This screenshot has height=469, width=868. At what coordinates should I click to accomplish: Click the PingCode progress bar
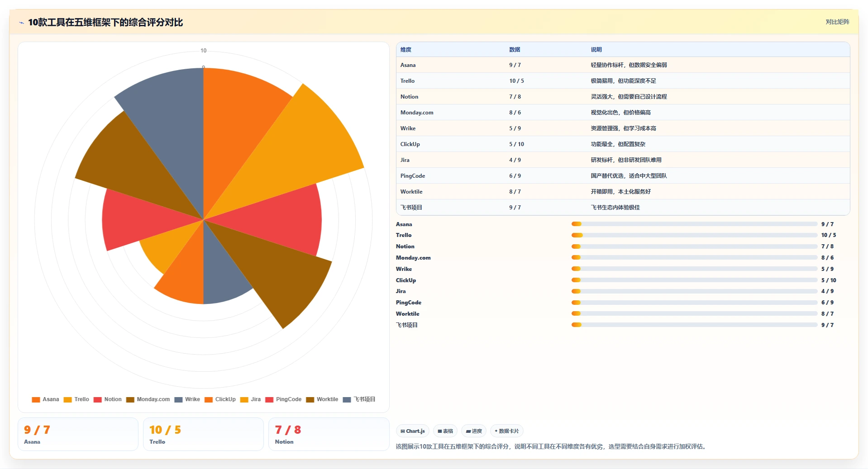[694, 303]
